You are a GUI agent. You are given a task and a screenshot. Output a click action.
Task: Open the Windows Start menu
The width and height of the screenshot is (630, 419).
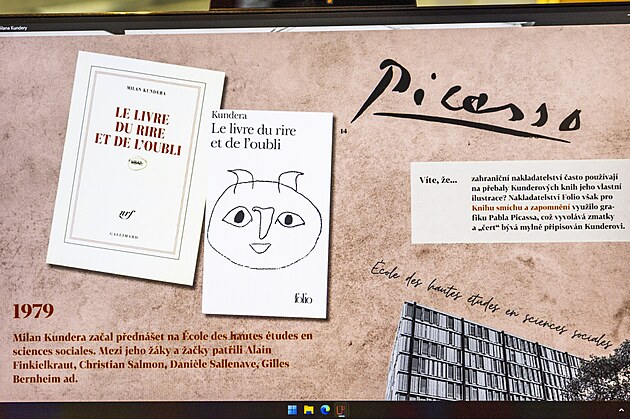[x=292, y=410]
